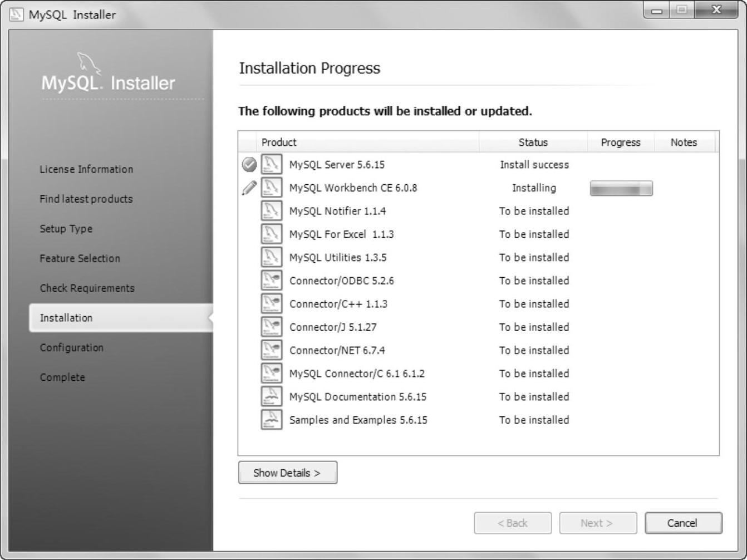Viewport: 747px width, 560px height.
Task: Click the Progress column header
Action: [621, 142]
